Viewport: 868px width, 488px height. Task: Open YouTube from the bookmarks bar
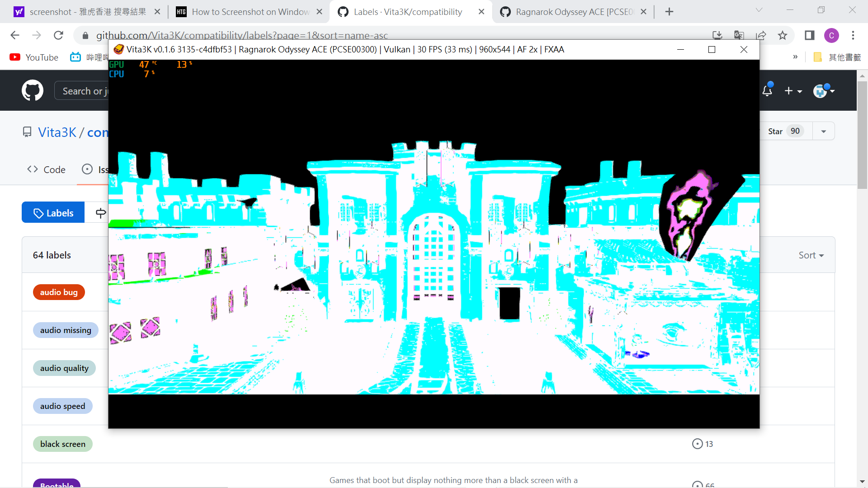(33, 57)
